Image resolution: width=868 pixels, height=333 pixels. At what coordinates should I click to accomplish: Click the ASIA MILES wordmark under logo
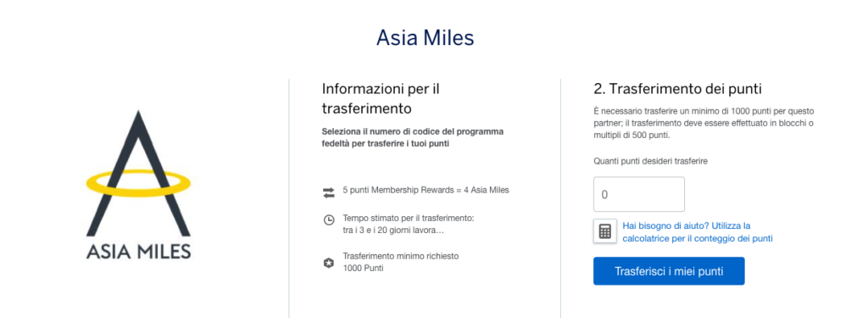138,250
